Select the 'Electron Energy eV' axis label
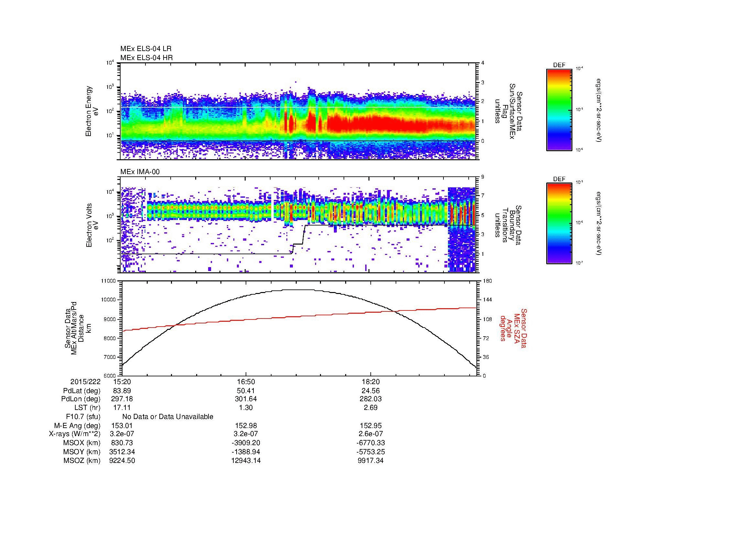756x534 pixels. click(x=92, y=111)
